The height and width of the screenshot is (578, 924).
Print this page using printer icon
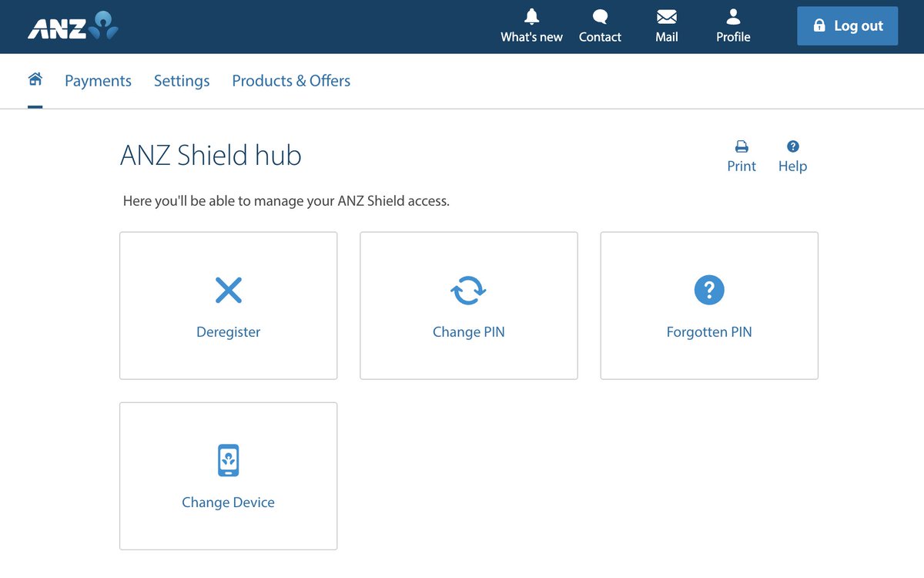[742, 156]
